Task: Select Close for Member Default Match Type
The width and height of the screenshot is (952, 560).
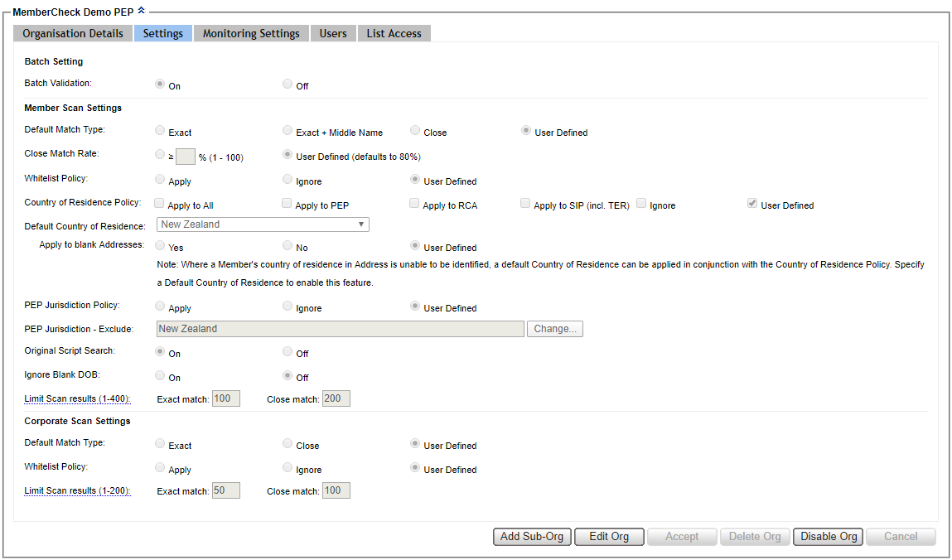Action: tap(414, 130)
